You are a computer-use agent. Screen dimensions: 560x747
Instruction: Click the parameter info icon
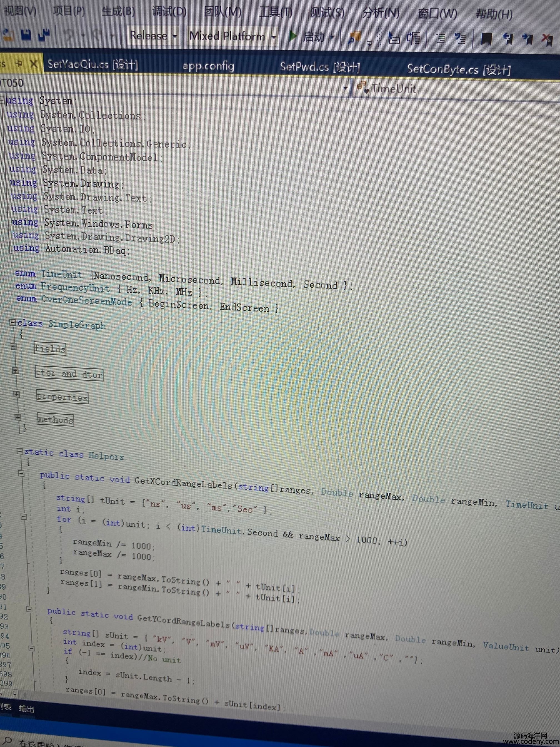click(413, 38)
